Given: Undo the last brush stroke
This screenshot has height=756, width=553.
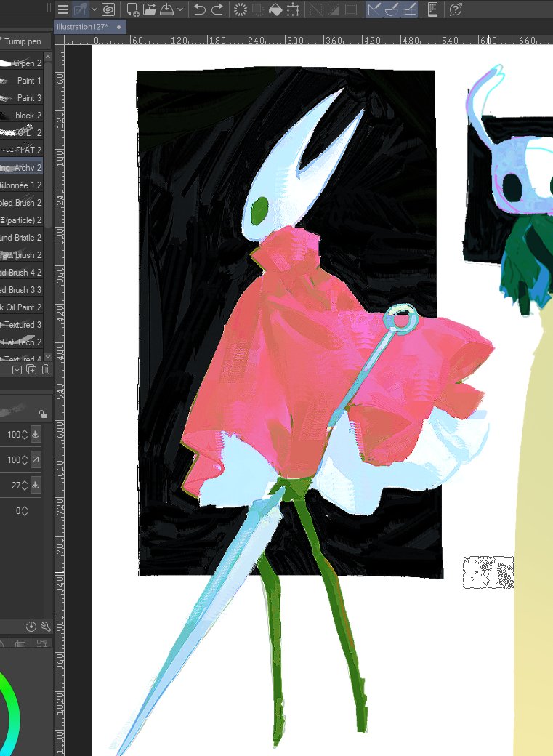Looking at the screenshot, I should pos(200,9).
